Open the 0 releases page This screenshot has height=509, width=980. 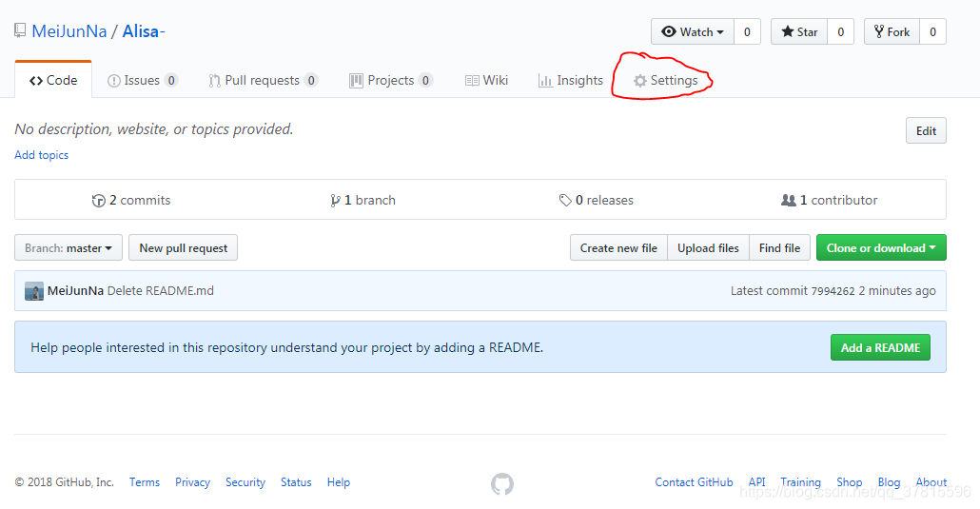tap(597, 200)
